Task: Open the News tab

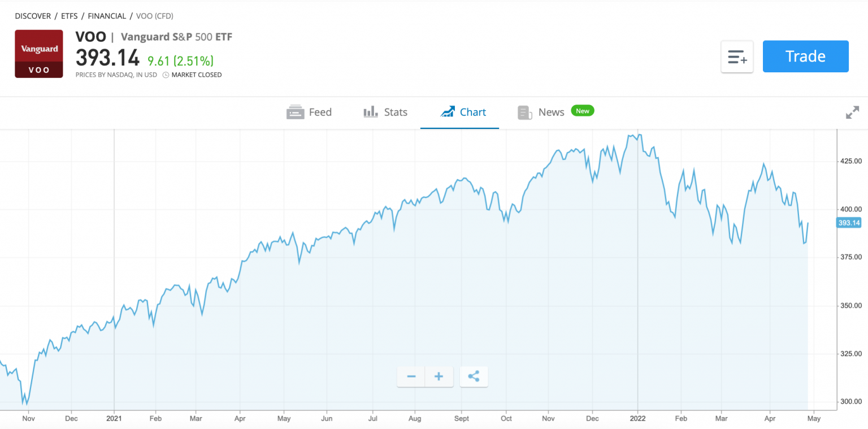Action: [x=551, y=111]
